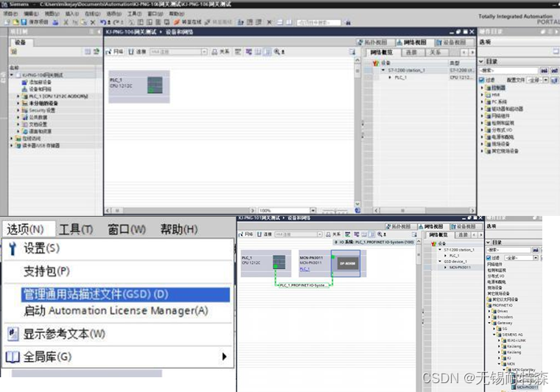Open the 100% zoom level dropdown
Image resolution: width=560 pixels, height=392 pixels.
click(313, 211)
